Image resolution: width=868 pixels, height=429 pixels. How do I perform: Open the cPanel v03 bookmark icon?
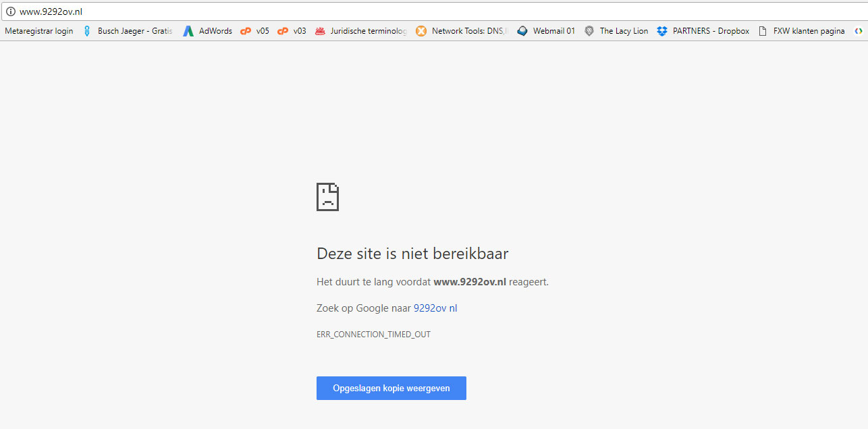point(283,31)
